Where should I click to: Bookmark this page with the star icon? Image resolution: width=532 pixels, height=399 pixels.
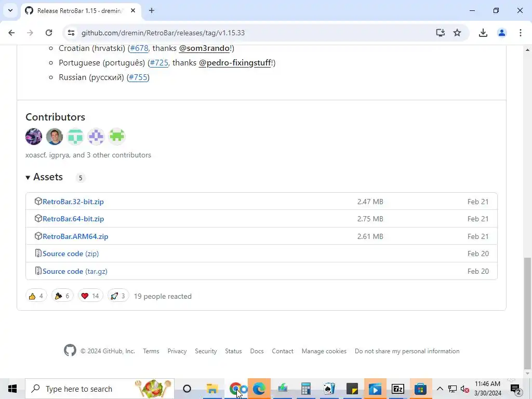[x=457, y=33]
